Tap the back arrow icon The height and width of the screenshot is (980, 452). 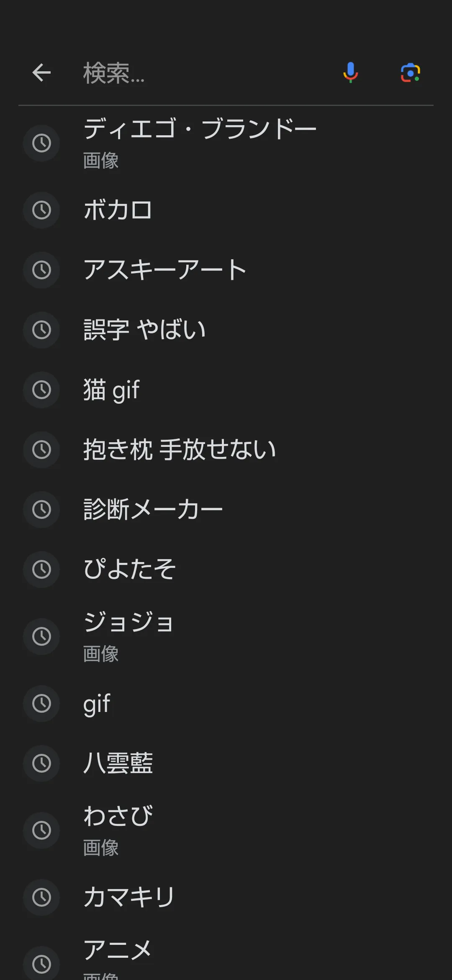(41, 73)
